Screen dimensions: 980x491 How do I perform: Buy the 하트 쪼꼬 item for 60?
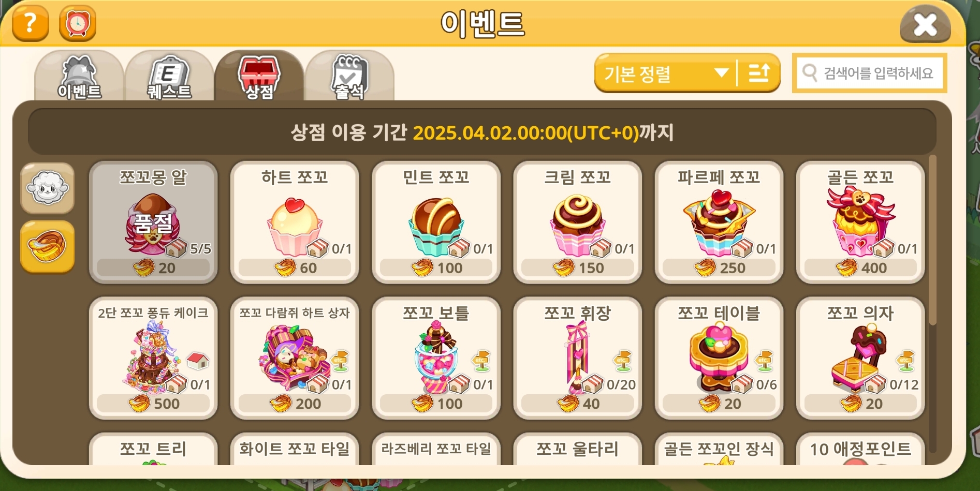point(295,222)
